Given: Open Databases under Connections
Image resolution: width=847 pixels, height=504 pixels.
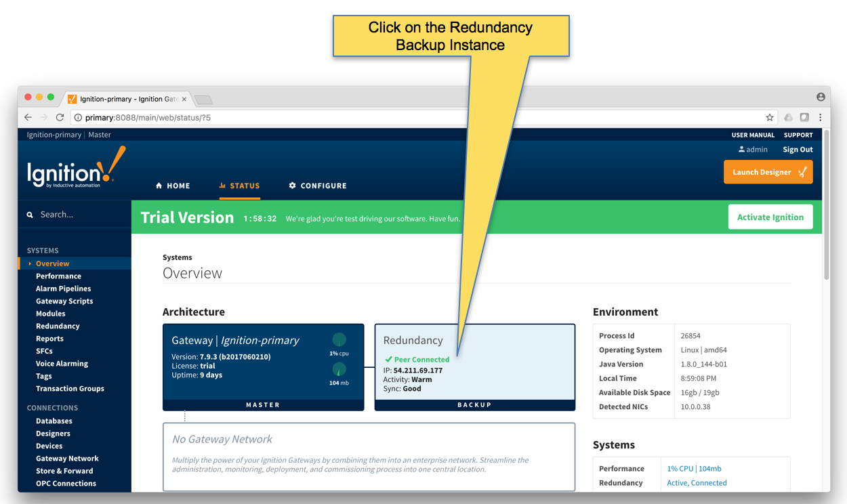Looking at the screenshot, I should (x=54, y=421).
